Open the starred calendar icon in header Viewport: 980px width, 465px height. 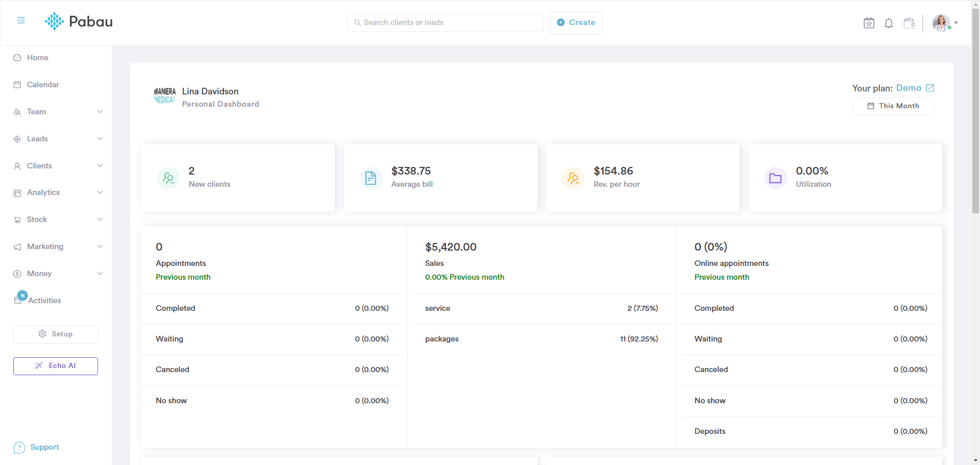tap(869, 23)
